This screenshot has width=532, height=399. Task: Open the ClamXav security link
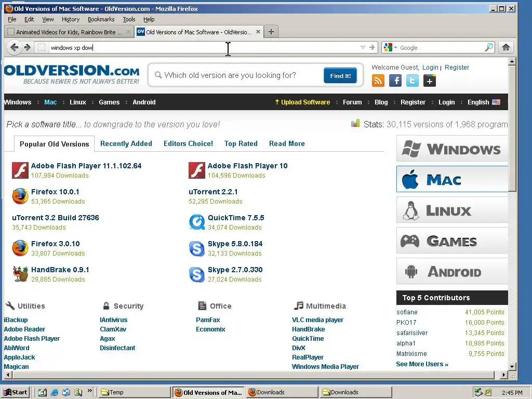pos(113,329)
